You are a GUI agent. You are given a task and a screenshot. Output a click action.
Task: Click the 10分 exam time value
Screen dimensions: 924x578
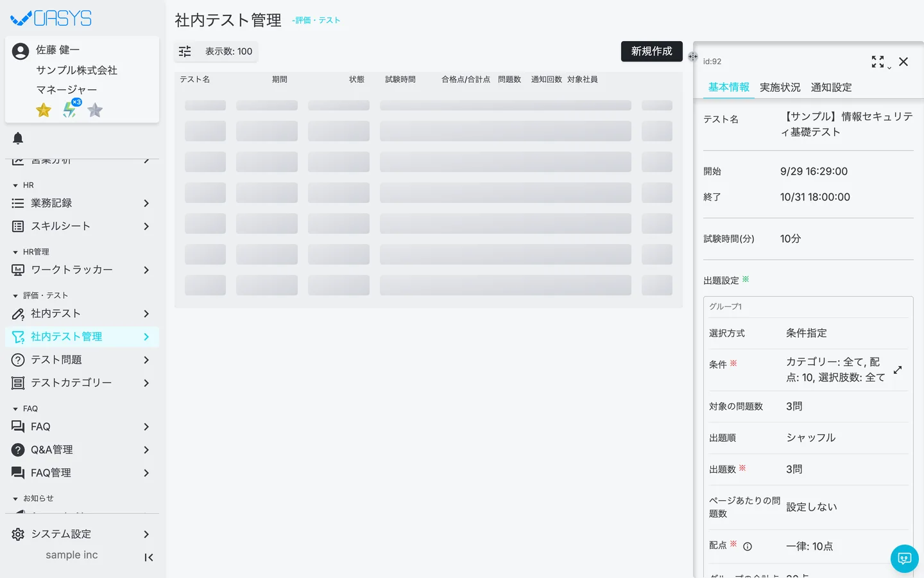tap(791, 239)
